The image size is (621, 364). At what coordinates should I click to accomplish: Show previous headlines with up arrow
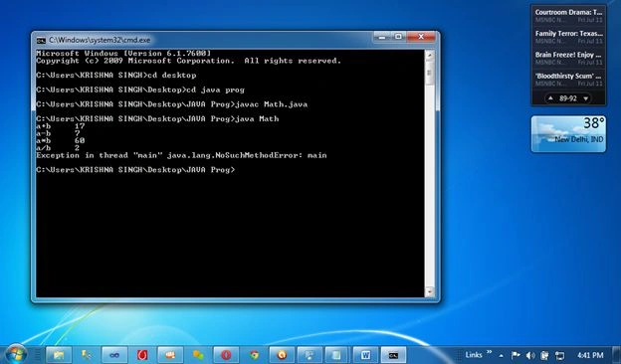(x=550, y=98)
